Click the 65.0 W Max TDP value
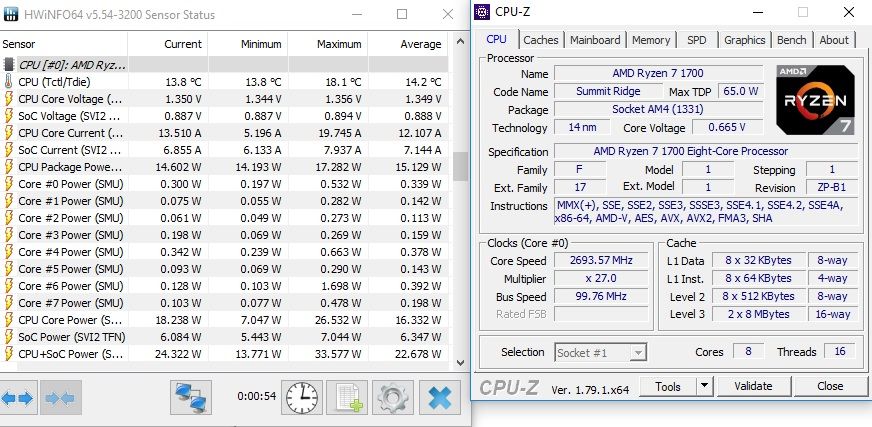872x427 pixels. click(740, 91)
